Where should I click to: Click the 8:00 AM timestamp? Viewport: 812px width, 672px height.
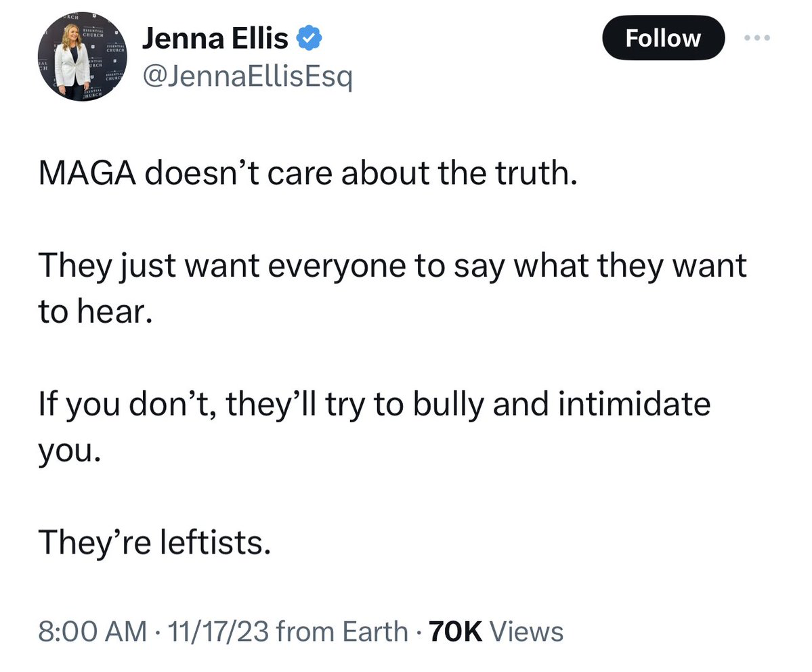pyautogui.click(x=92, y=631)
